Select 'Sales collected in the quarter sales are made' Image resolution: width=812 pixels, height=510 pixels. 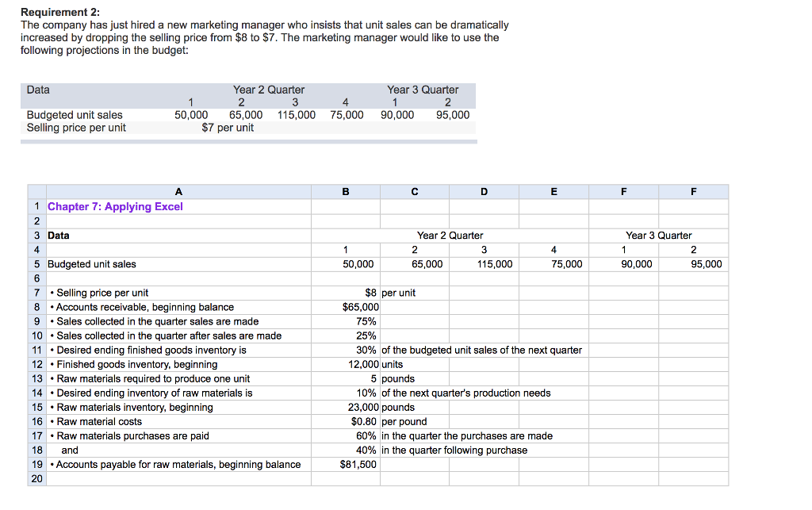[178, 321]
